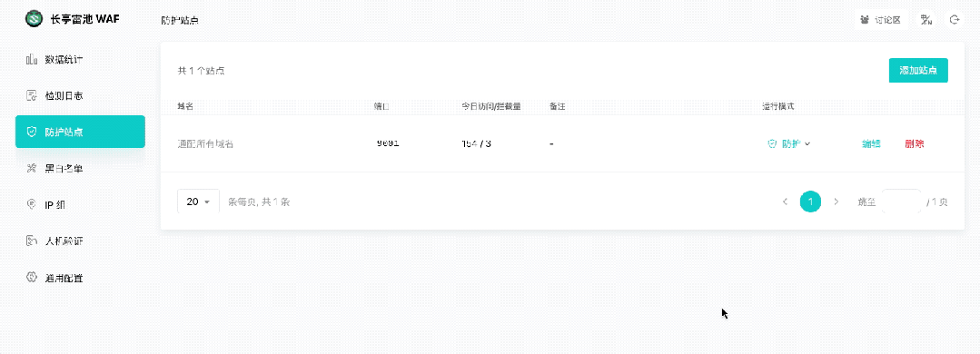Click the 黑白名单 sidebar icon
This screenshot has height=354, width=980.
[32, 168]
